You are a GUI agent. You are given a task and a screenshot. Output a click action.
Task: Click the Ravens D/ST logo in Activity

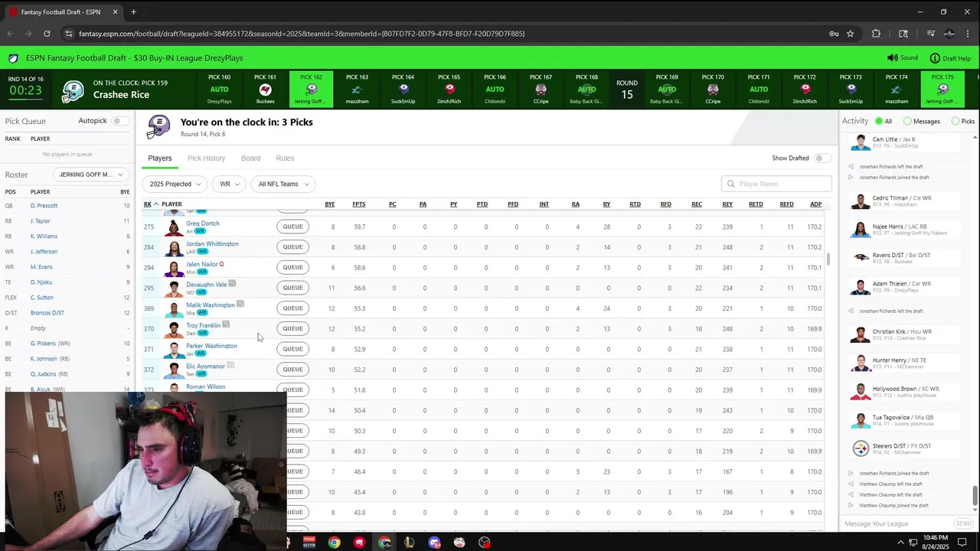(861, 258)
